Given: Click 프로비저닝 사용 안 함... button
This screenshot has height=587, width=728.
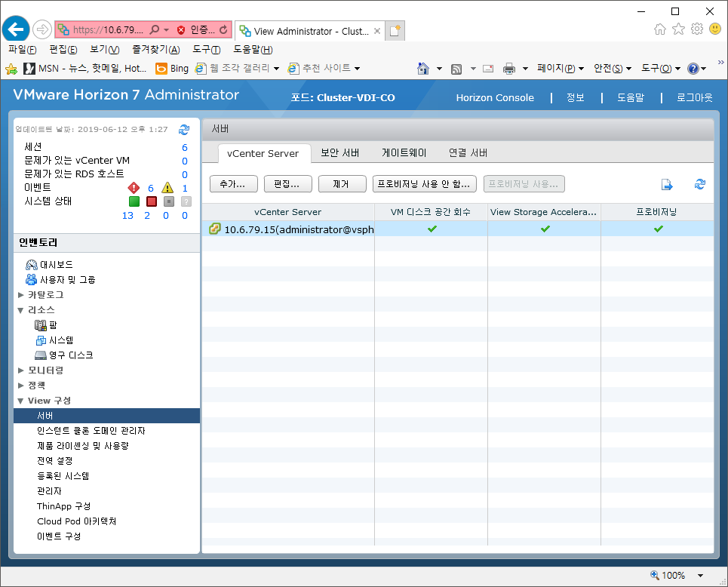Looking at the screenshot, I should tap(425, 184).
